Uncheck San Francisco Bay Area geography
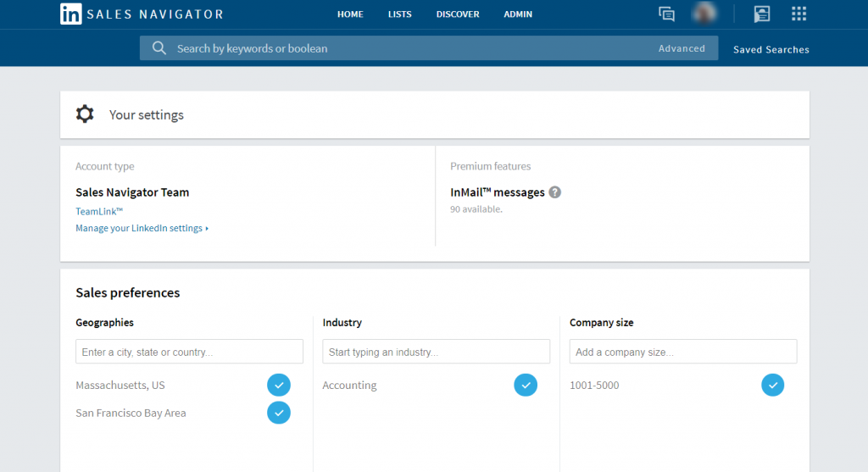The height and width of the screenshot is (472, 868). 279,413
